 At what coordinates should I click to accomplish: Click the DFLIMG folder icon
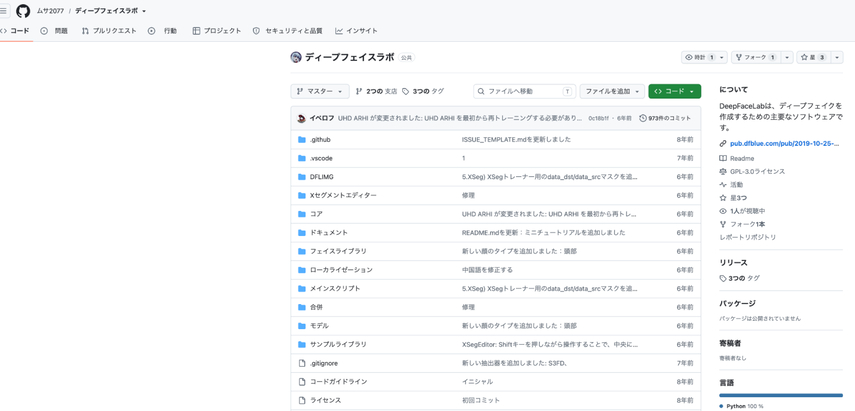tap(302, 177)
